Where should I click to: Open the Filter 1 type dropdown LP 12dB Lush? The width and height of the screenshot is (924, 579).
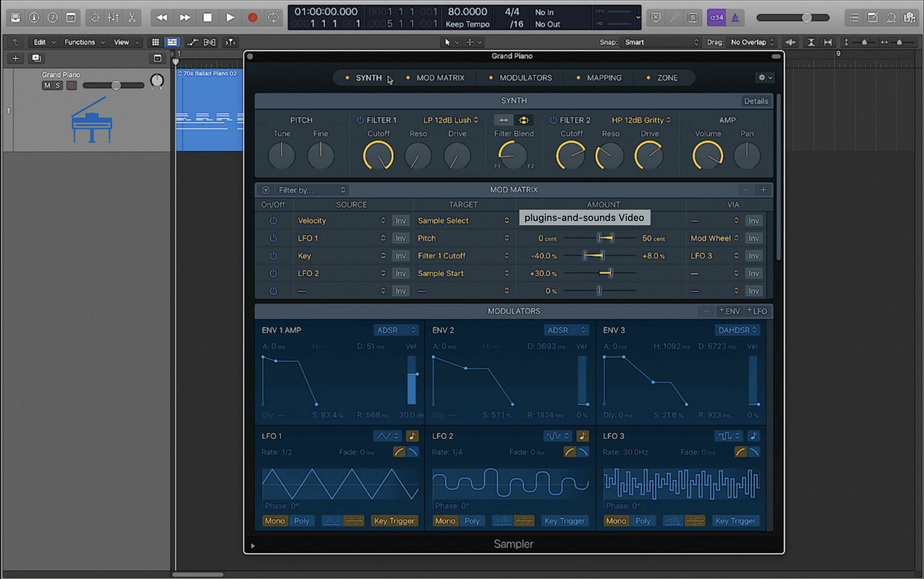450,120
